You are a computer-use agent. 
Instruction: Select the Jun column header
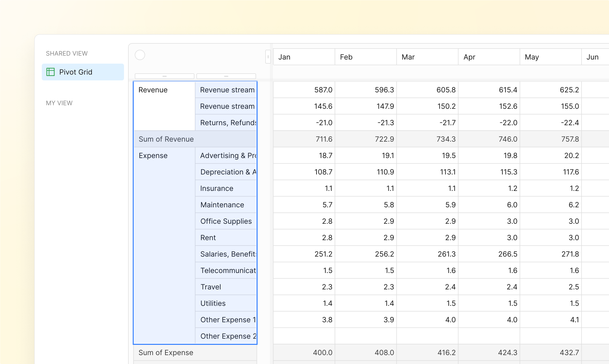tap(595, 57)
